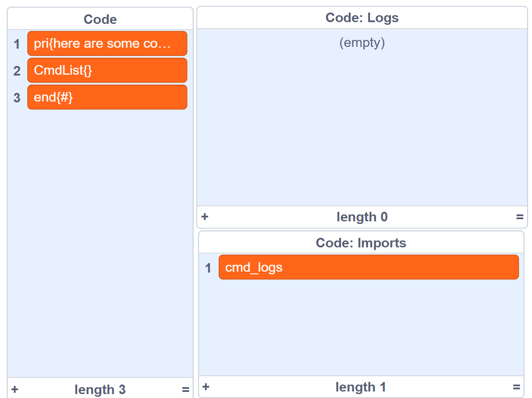Viewport: 532px width, 398px height.
Task: Click row number 3 in Code list
Action: (x=17, y=98)
